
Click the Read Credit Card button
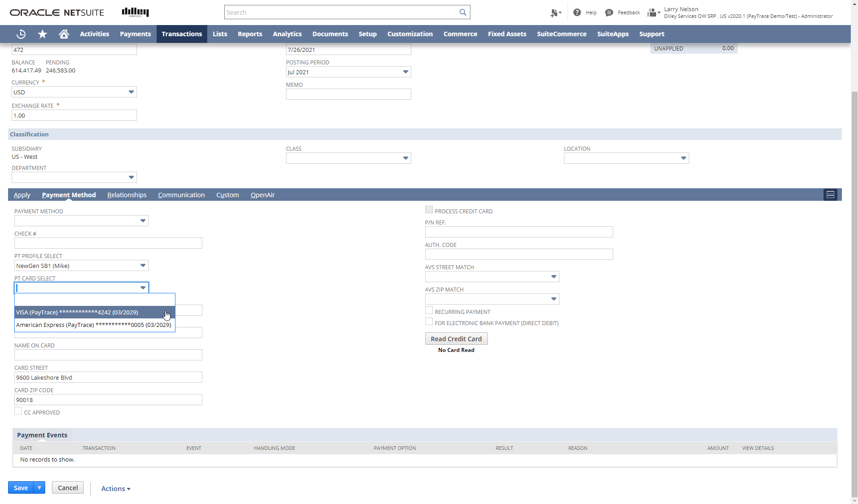(456, 339)
